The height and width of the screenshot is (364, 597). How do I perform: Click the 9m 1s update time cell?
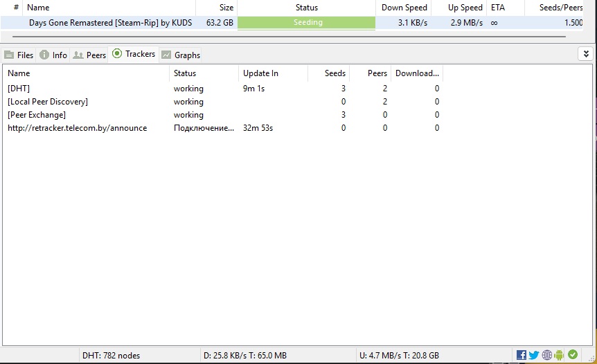(253, 89)
